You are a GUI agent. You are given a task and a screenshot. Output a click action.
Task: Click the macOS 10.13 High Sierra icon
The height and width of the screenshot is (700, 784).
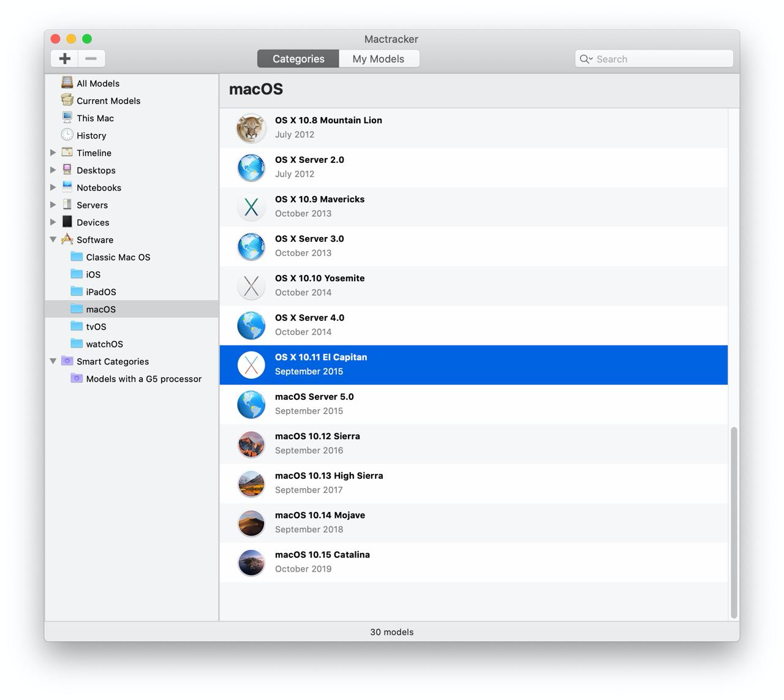[251, 483]
